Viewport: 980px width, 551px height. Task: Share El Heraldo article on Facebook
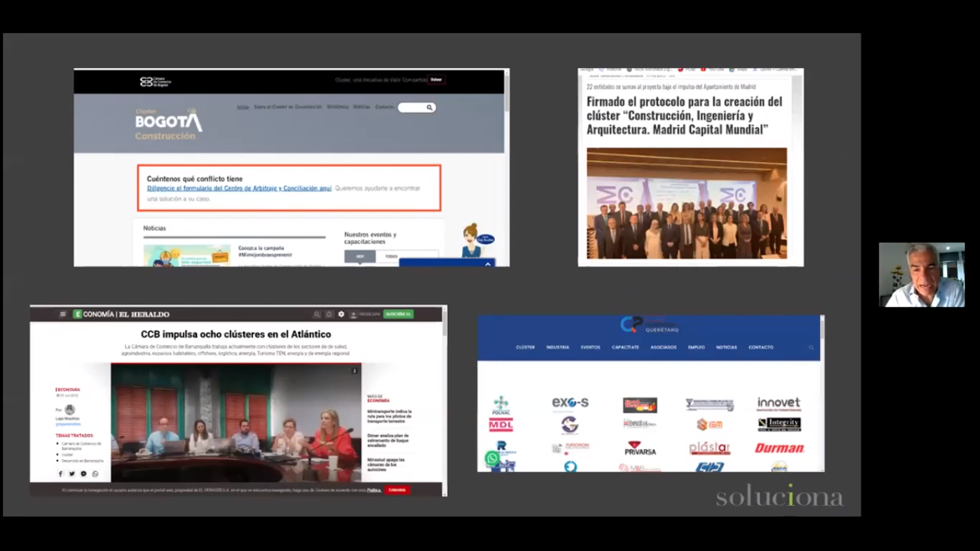61,474
